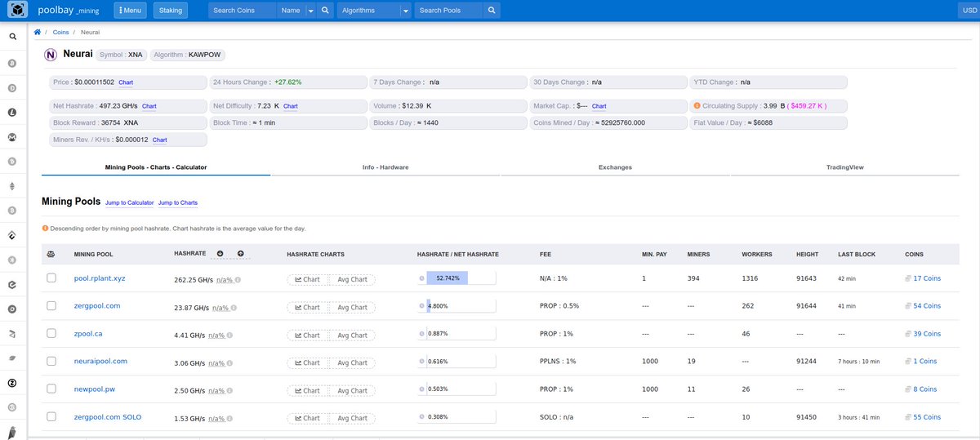Screen dimensions: 980x440
Task: Open the neuraipool.com pool link
Action: tap(100, 361)
